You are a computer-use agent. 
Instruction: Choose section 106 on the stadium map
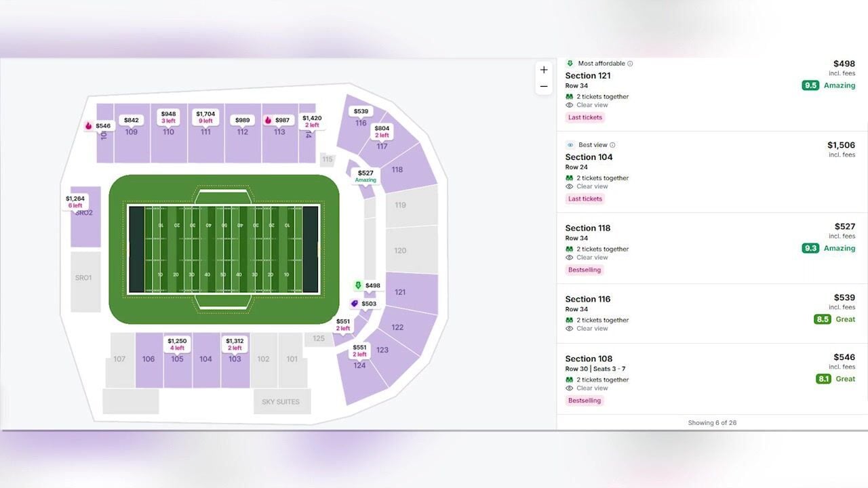(149, 359)
